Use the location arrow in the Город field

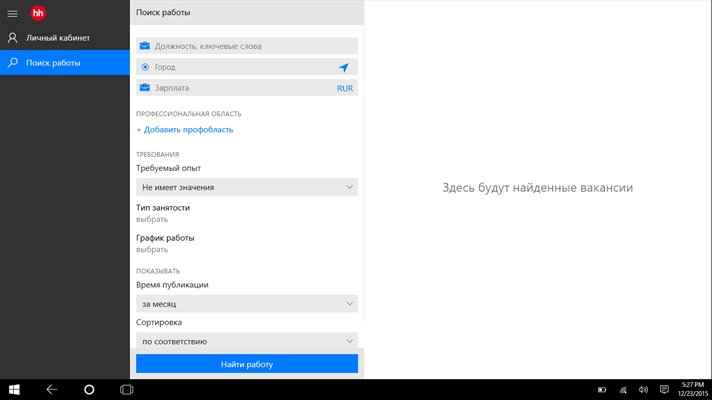pyautogui.click(x=344, y=67)
